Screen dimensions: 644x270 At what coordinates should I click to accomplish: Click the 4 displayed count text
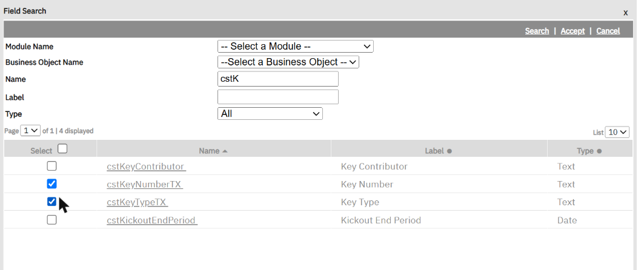(x=76, y=131)
